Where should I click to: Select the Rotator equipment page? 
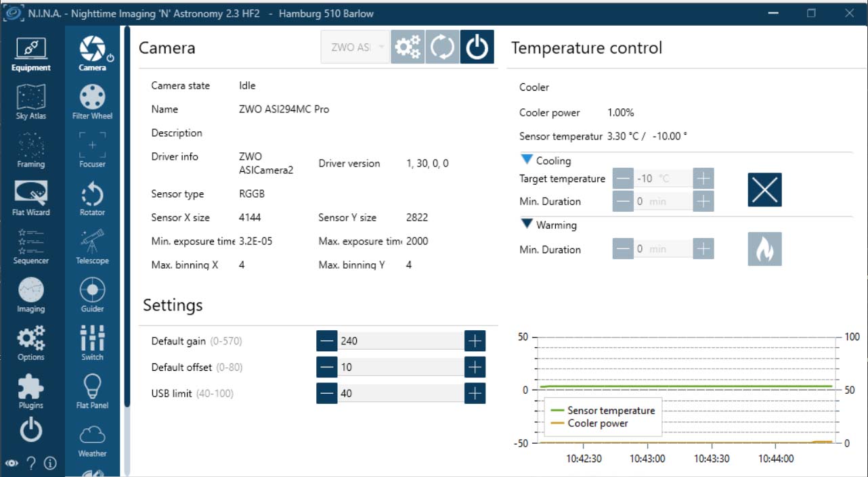pos(92,199)
